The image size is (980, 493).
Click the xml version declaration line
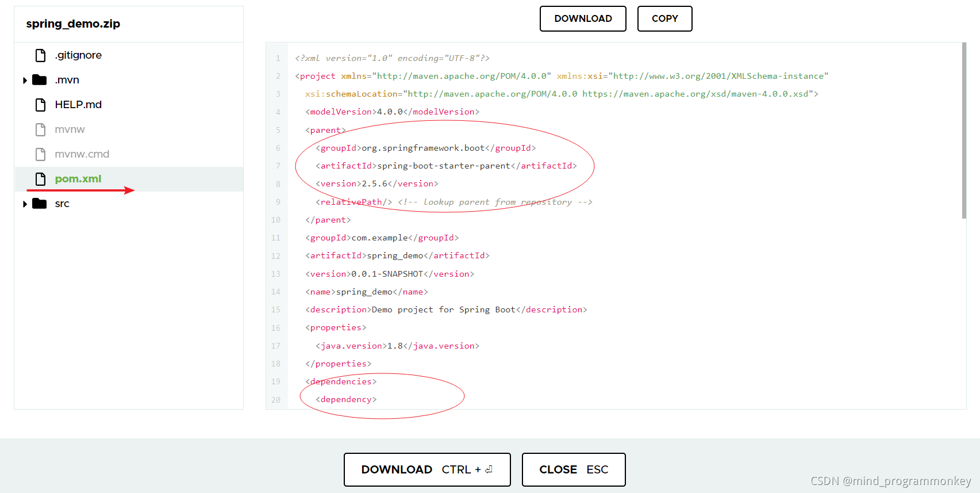pos(392,58)
